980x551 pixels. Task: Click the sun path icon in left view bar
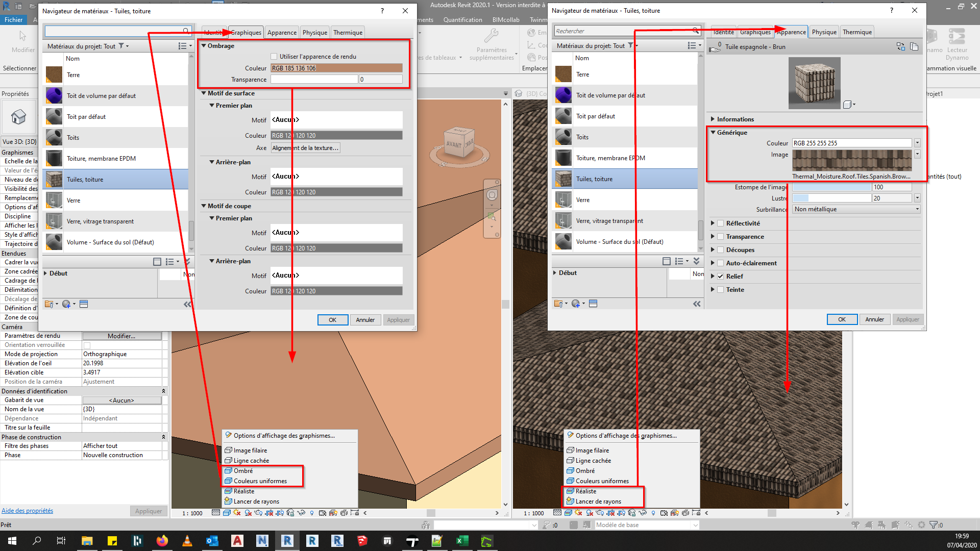click(237, 513)
